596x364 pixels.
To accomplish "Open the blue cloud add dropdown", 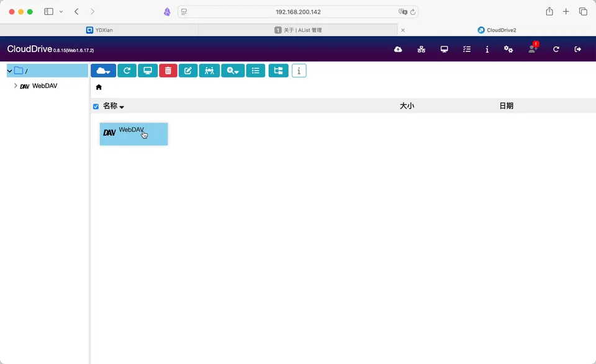I will pyautogui.click(x=103, y=71).
